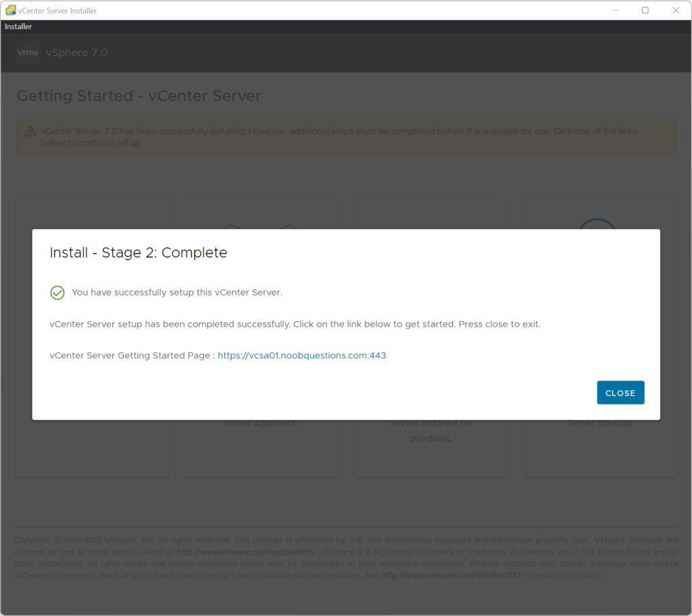692x616 pixels.
Task: Click the 'Server backup.' card text
Action: click(x=600, y=423)
